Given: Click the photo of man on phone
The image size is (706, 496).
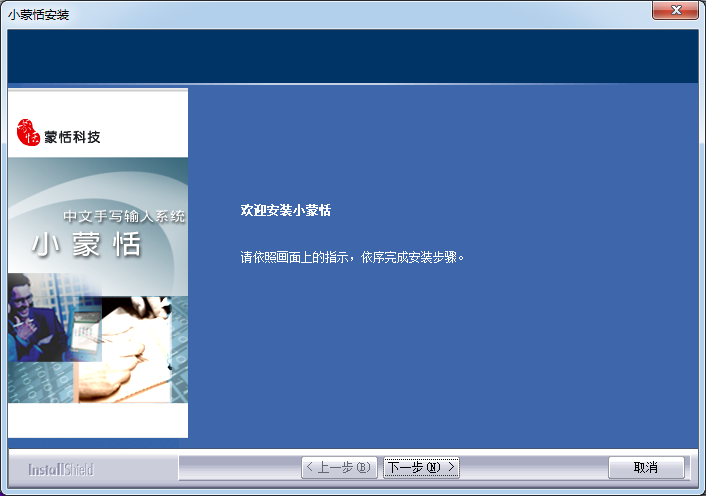Looking at the screenshot, I should (54, 317).
